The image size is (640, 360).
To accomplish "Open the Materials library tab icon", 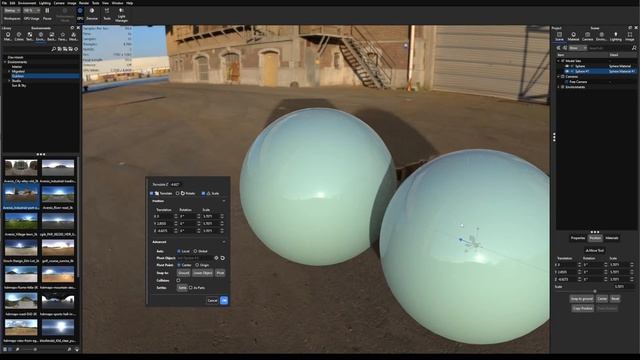I will (8, 36).
